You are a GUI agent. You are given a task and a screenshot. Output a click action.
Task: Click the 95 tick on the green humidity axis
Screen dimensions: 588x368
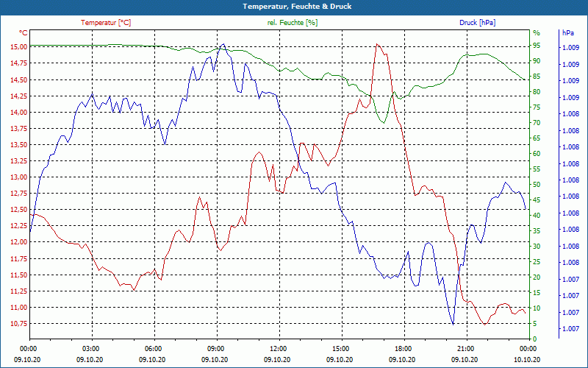pos(537,46)
